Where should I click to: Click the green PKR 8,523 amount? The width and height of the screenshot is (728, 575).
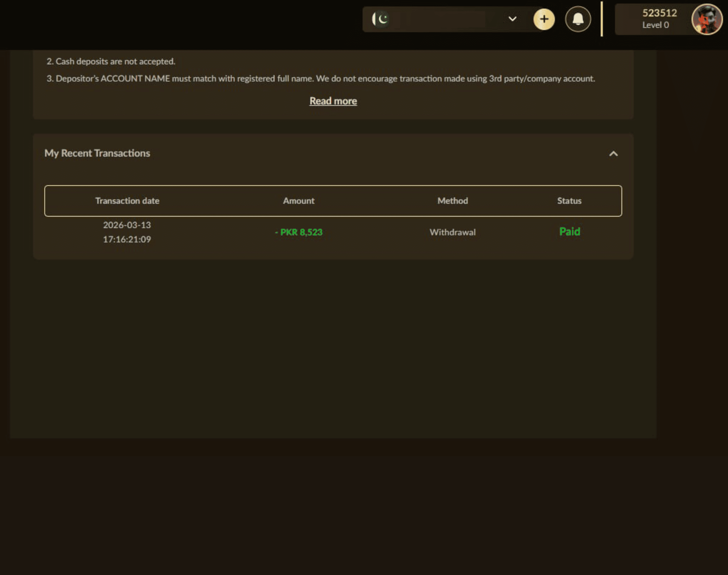tap(298, 232)
